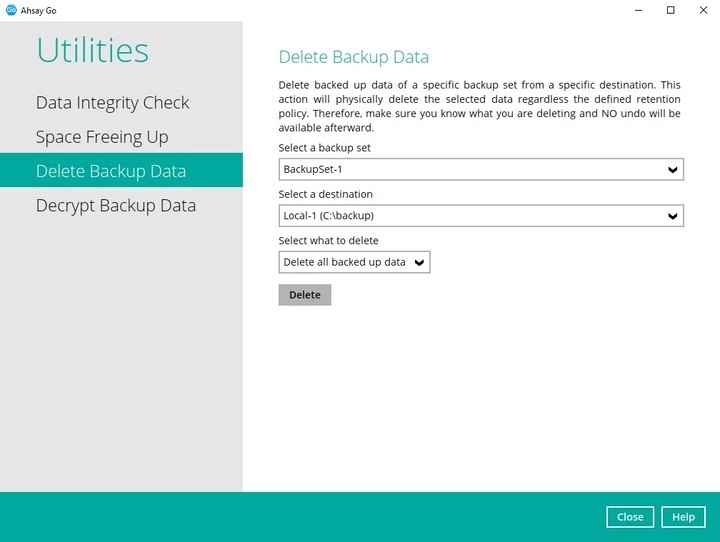Click the 'Select a destination' label
720x542 pixels.
tap(326, 194)
